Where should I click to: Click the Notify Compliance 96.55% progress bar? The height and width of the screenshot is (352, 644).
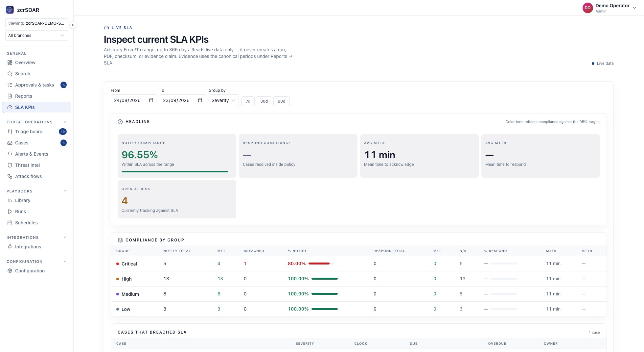coord(177,172)
